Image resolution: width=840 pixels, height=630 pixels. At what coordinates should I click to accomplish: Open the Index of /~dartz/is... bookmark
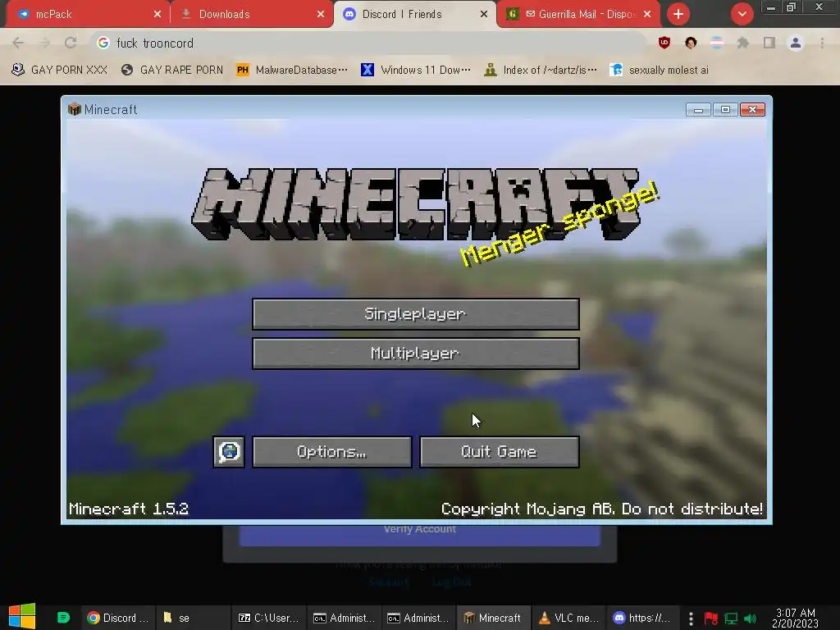click(540, 71)
